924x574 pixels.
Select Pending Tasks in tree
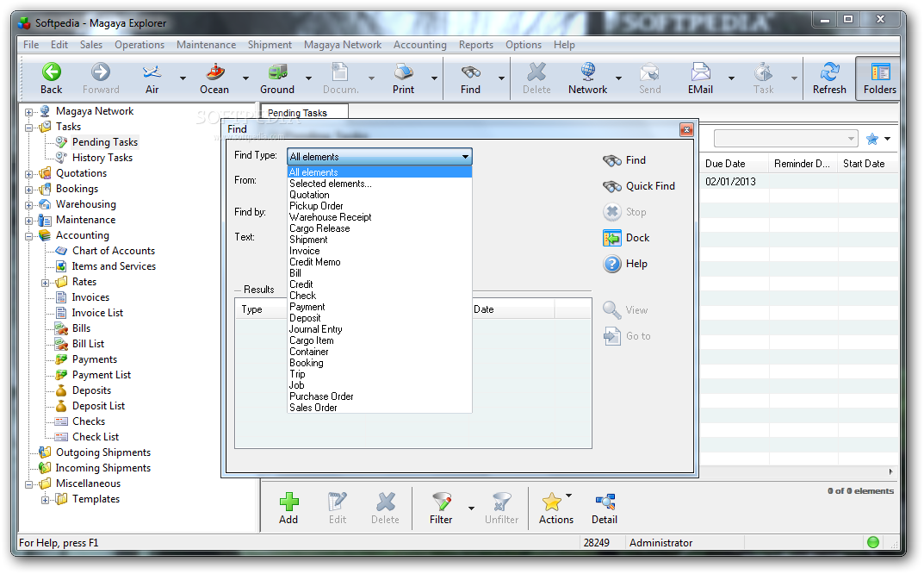[x=105, y=142]
